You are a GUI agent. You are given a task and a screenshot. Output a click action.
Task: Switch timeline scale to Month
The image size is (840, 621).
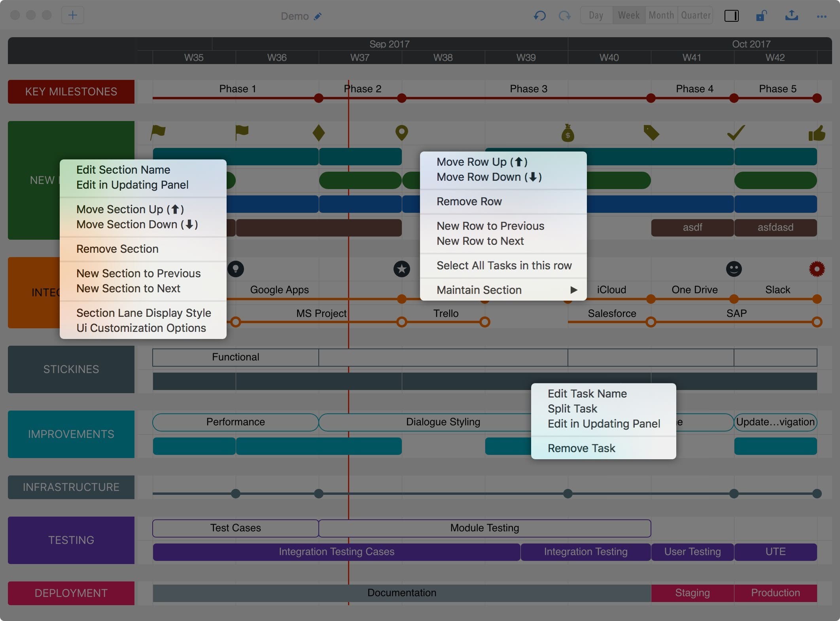pyautogui.click(x=661, y=15)
